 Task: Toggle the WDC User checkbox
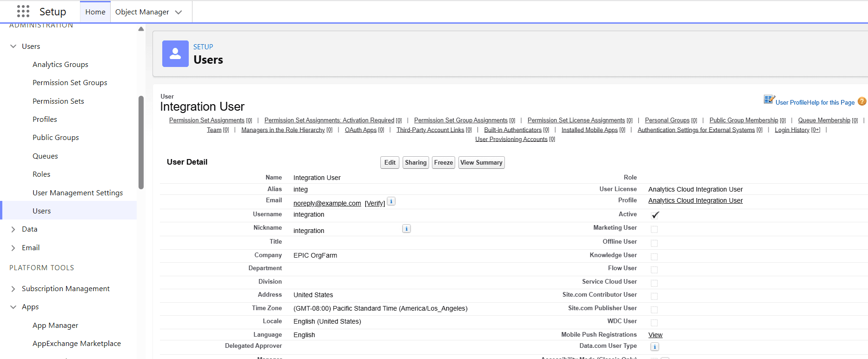click(654, 323)
